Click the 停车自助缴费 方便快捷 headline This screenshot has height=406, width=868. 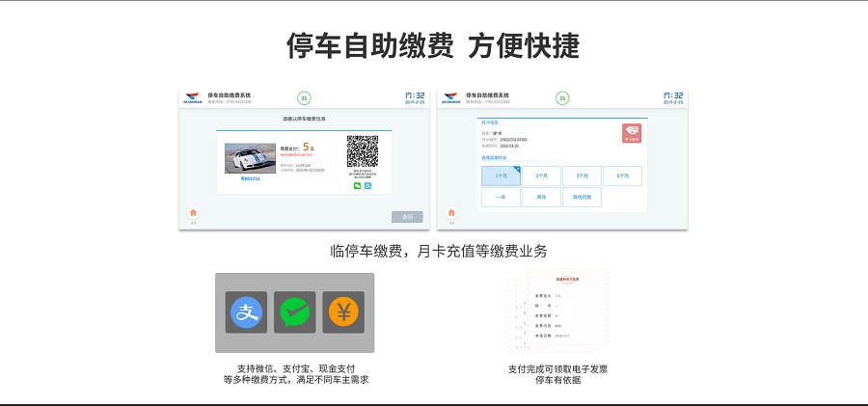(x=433, y=45)
